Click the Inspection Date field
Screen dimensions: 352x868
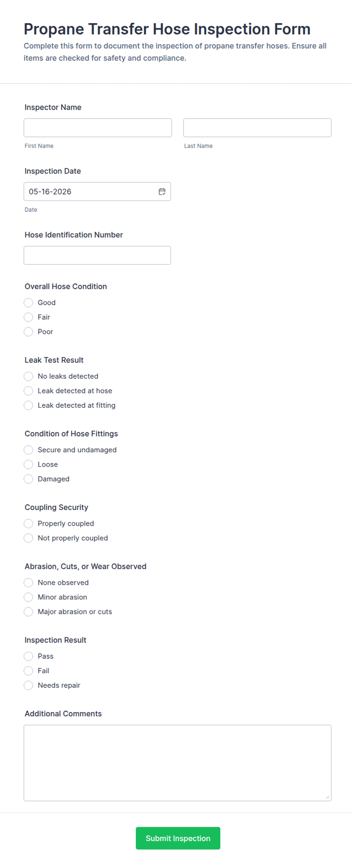[97, 192]
